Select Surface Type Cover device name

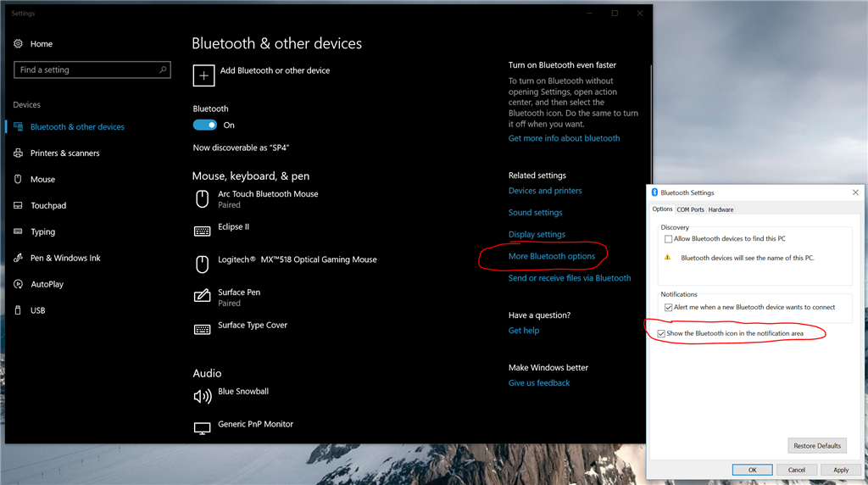tap(253, 325)
